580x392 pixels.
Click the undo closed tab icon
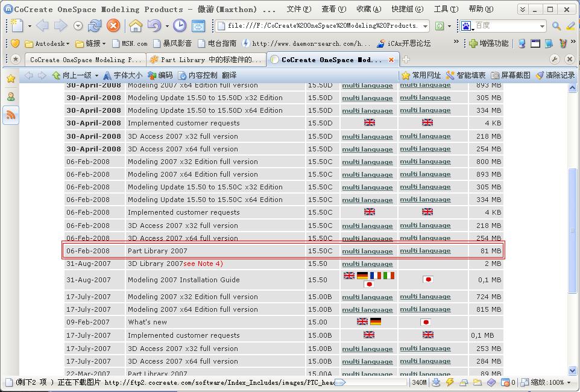(x=154, y=25)
